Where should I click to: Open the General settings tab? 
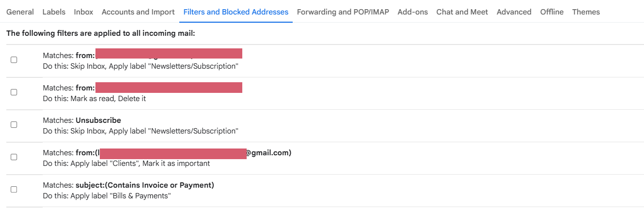pyautogui.click(x=20, y=12)
